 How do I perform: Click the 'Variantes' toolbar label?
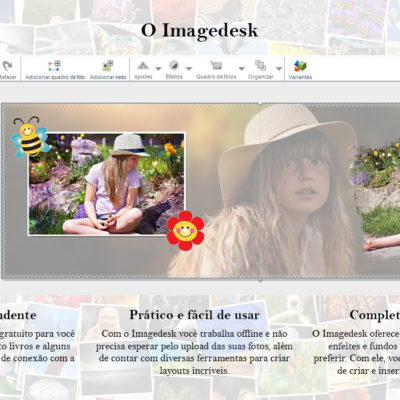tap(300, 77)
